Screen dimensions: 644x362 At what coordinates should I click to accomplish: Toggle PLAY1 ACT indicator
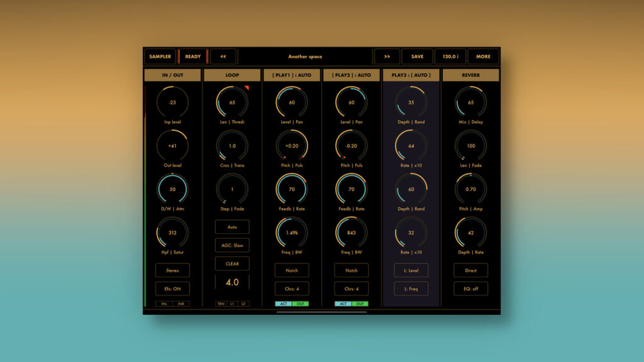(284, 304)
